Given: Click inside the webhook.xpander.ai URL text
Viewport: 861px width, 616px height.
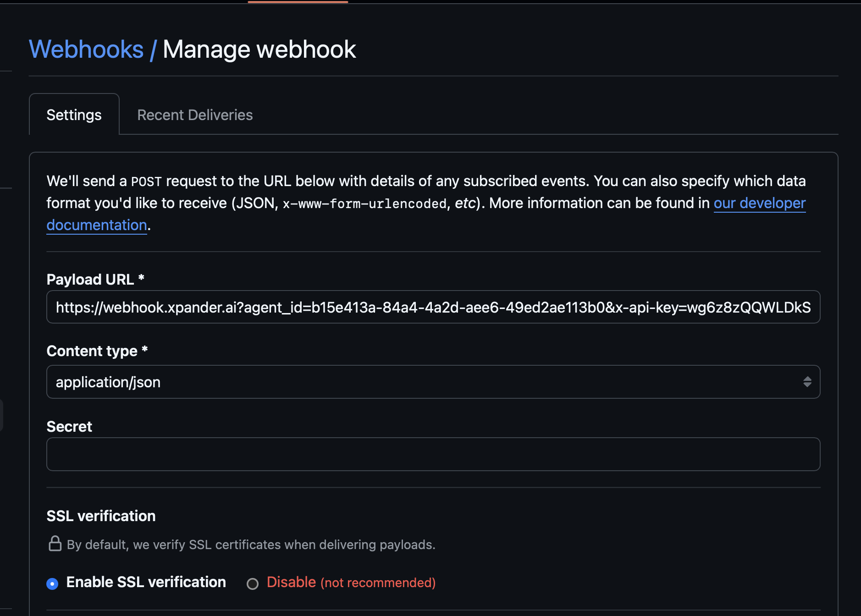Looking at the screenshot, I should point(275,307).
